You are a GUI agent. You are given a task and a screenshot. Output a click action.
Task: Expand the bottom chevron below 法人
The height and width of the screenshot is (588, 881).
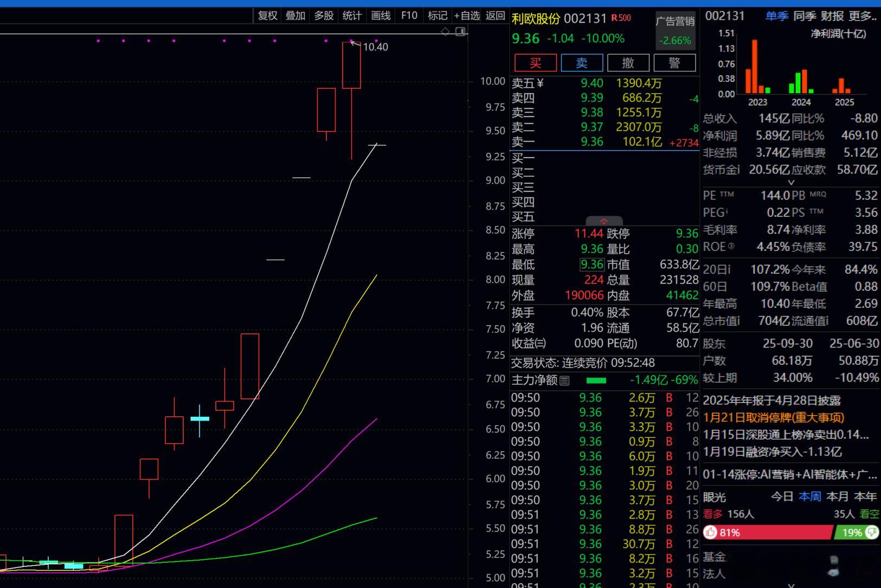click(x=790, y=585)
